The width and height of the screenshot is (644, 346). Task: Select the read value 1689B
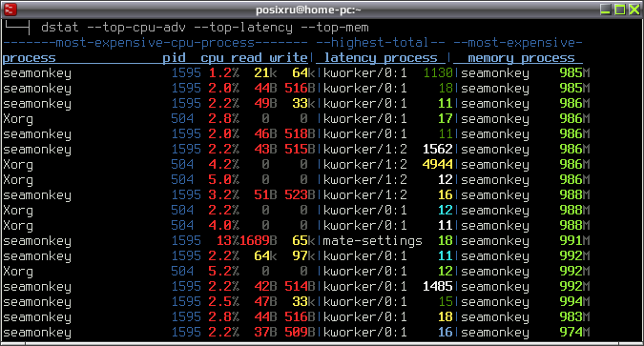point(259,241)
